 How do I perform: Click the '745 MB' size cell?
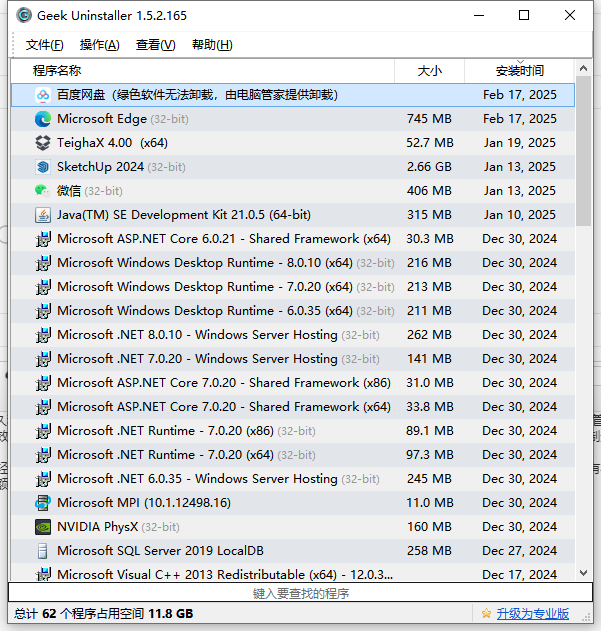pyautogui.click(x=429, y=119)
